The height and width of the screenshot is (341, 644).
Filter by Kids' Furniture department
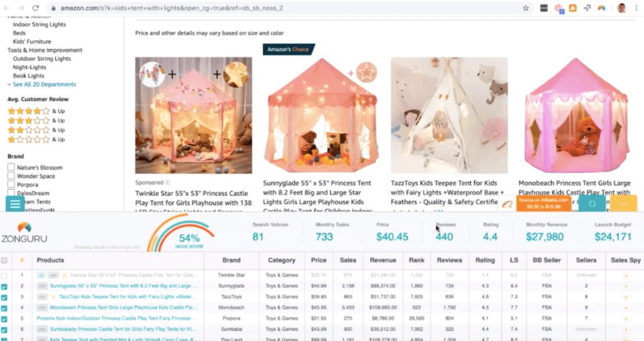[32, 41]
